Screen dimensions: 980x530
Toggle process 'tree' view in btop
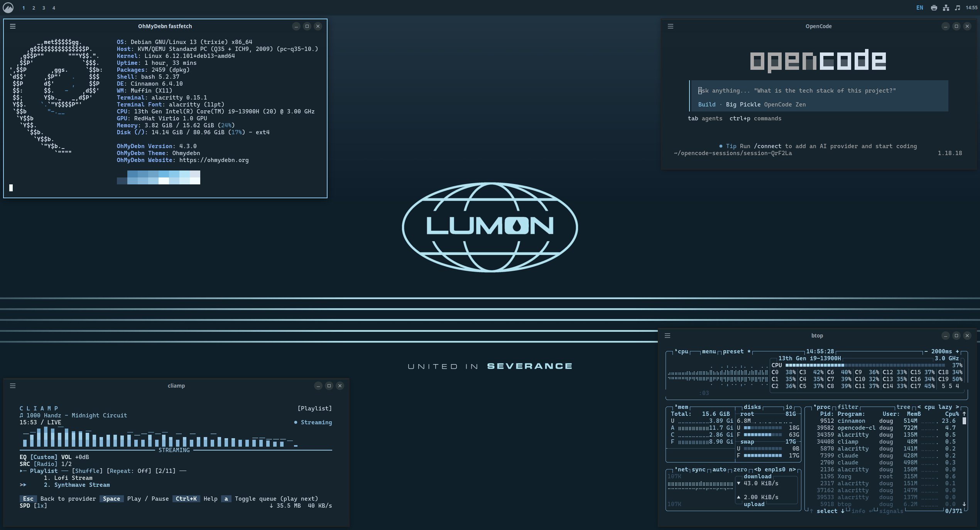(903, 407)
